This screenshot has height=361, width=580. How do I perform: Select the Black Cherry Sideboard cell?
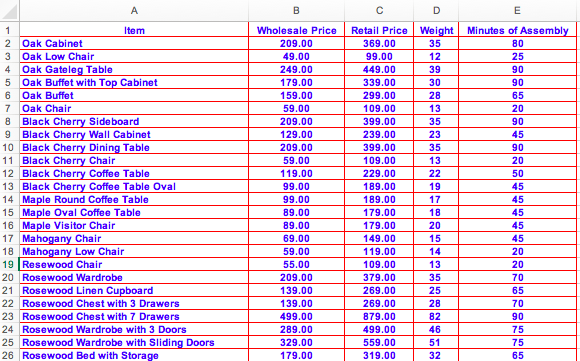tap(134, 121)
